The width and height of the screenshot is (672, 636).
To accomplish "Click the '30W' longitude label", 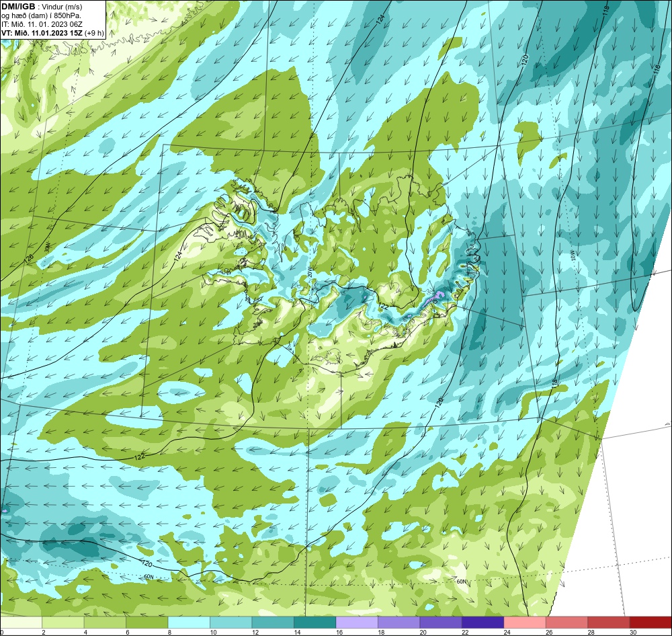I will click(48, 247).
